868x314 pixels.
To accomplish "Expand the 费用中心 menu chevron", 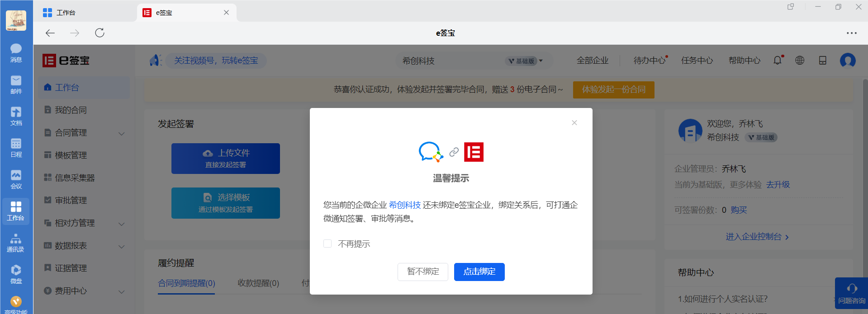I will (121, 291).
